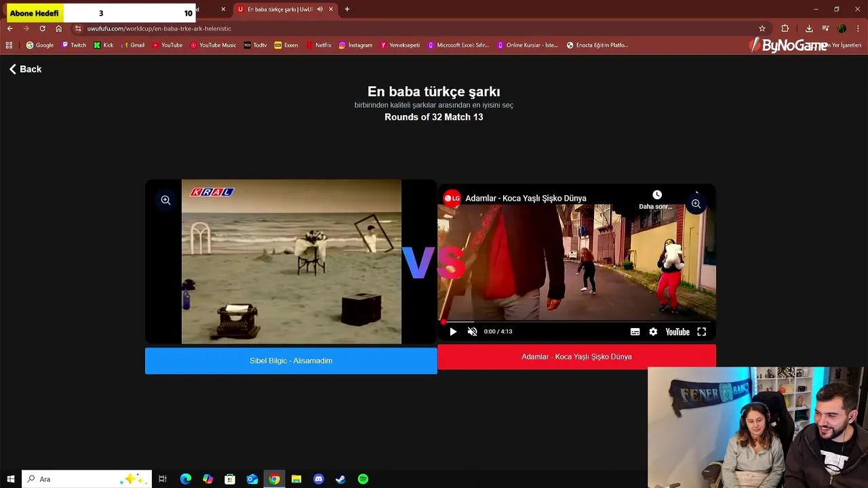Open the video title Adamlar - Koca Yaşlı Şişko Dünya
This screenshot has height=488, width=868.
(526, 198)
